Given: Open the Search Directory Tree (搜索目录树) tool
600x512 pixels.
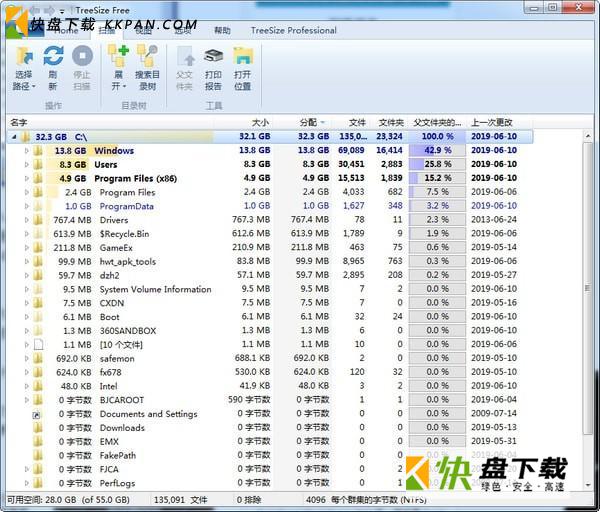Looking at the screenshot, I should coord(147,68).
